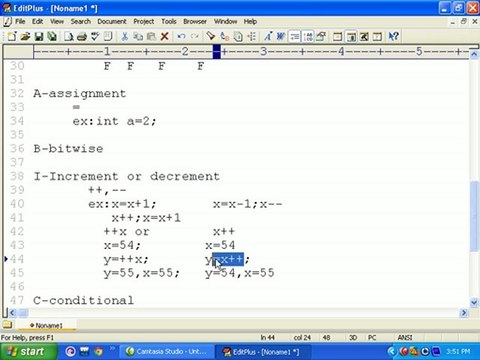Click the fourth window-panel toolbar icon
The height and width of the screenshot is (360, 480).
[x=377, y=36]
